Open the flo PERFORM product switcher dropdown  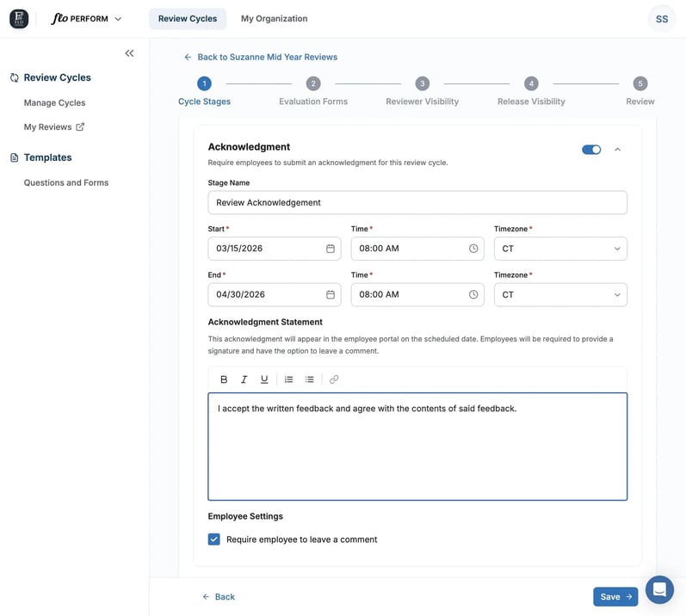click(87, 19)
